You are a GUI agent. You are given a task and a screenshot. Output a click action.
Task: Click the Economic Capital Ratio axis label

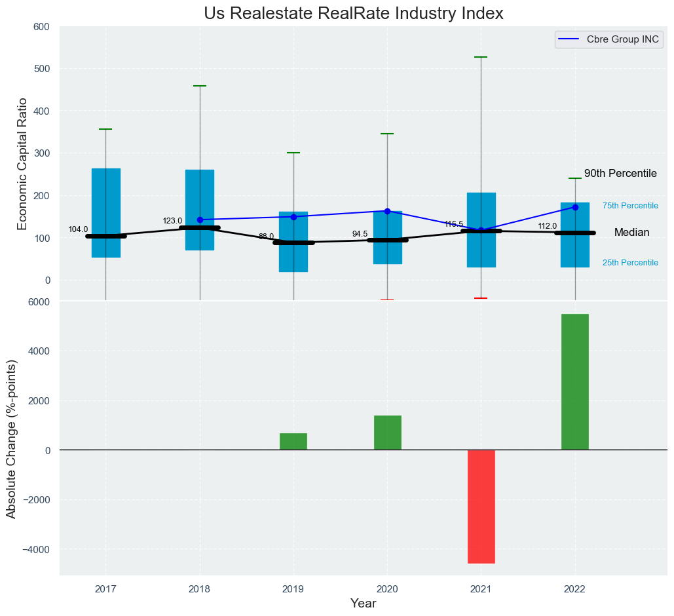[22, 163]
